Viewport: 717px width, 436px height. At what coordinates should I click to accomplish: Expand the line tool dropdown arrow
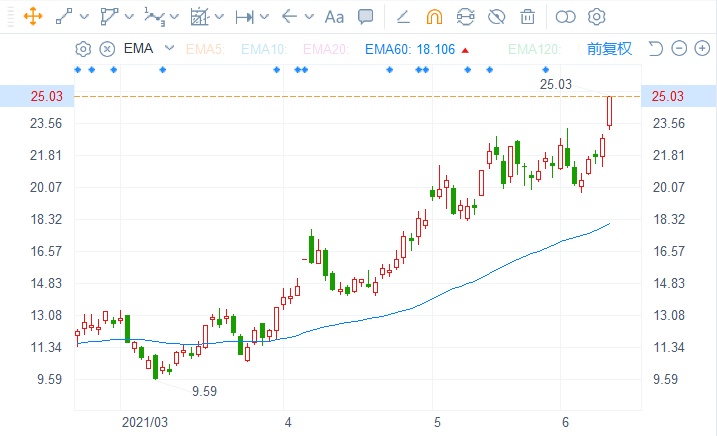(84, 17)
